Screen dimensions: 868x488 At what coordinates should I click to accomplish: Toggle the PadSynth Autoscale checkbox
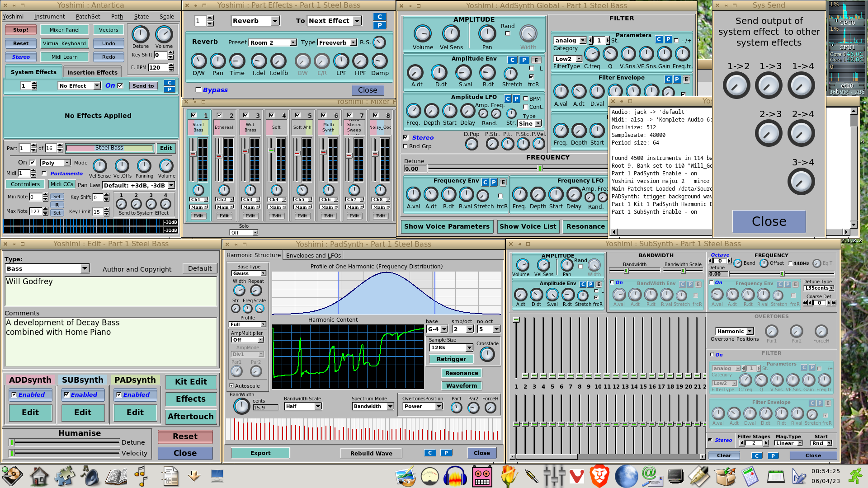click(x=231, y=386)
